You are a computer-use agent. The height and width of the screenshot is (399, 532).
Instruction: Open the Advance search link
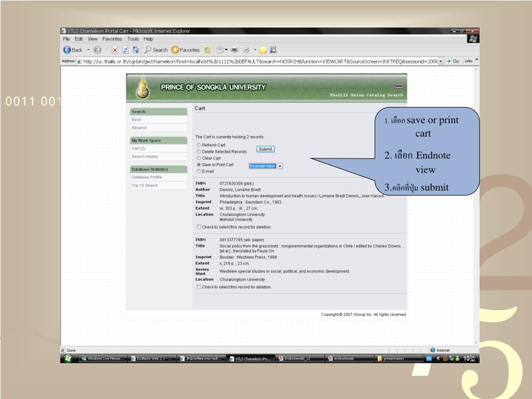click(x=139, y=128)
